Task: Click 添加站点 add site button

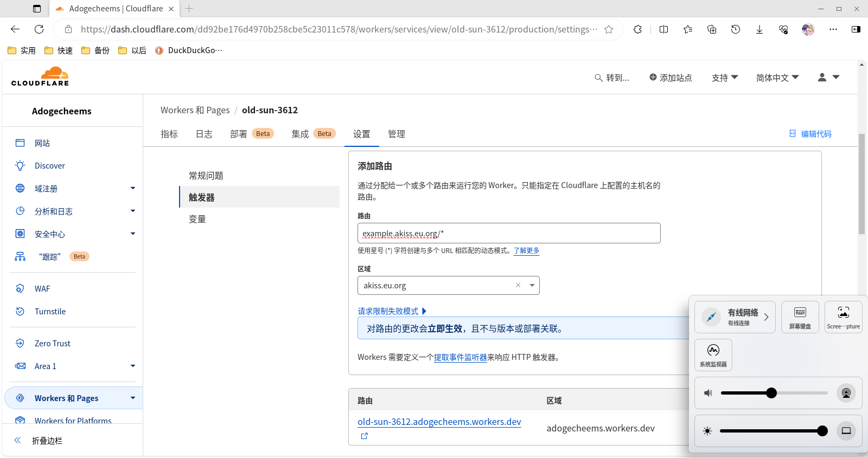Action: pos(671,78)
